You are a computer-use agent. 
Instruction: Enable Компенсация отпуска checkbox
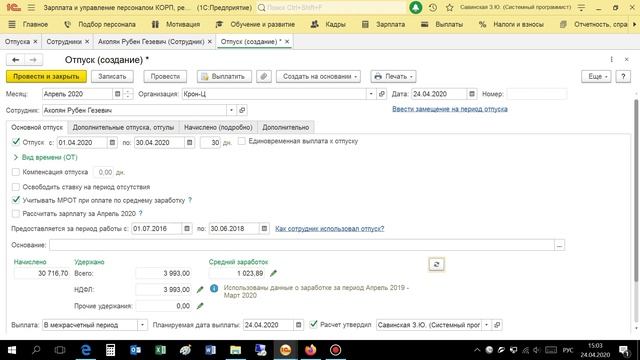tap(16, 172)
